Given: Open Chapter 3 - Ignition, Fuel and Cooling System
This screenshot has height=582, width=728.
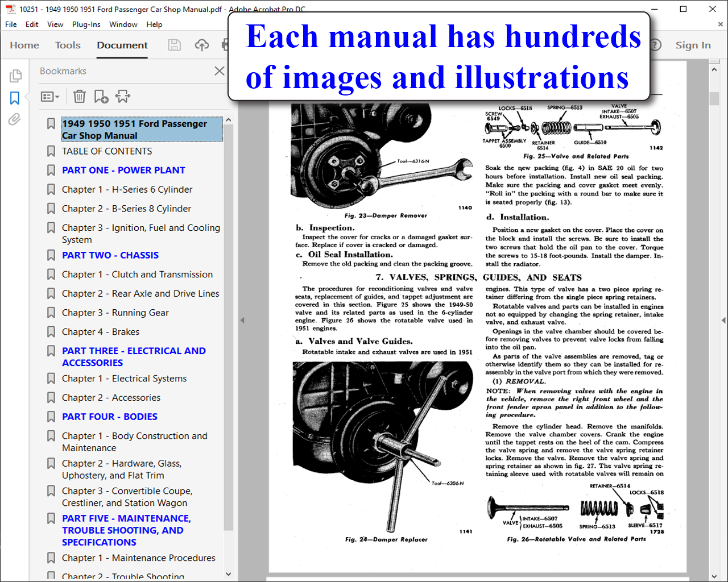Looking at the screenshot, I should [x=141, y=234].
